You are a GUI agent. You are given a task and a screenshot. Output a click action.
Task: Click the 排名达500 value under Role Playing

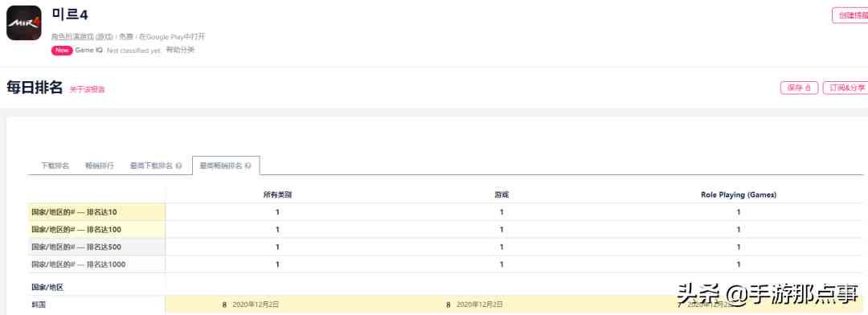pyautogui.click(x=739, y=247)
